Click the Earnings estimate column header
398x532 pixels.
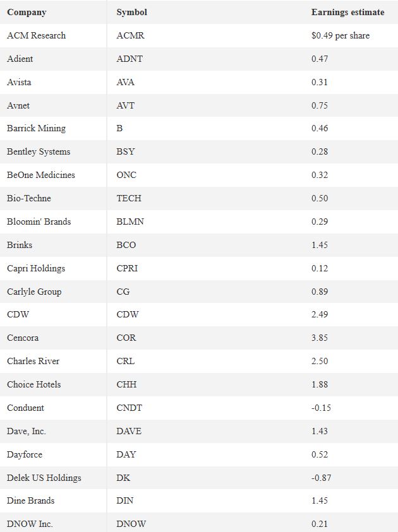click(x=347, y=12)
